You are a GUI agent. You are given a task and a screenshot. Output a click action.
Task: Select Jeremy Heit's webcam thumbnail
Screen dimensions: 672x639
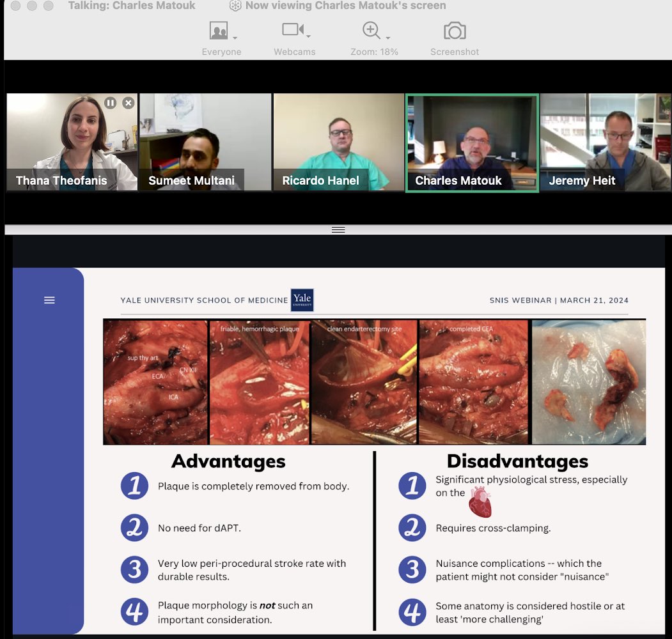click(x=605, y=141)
